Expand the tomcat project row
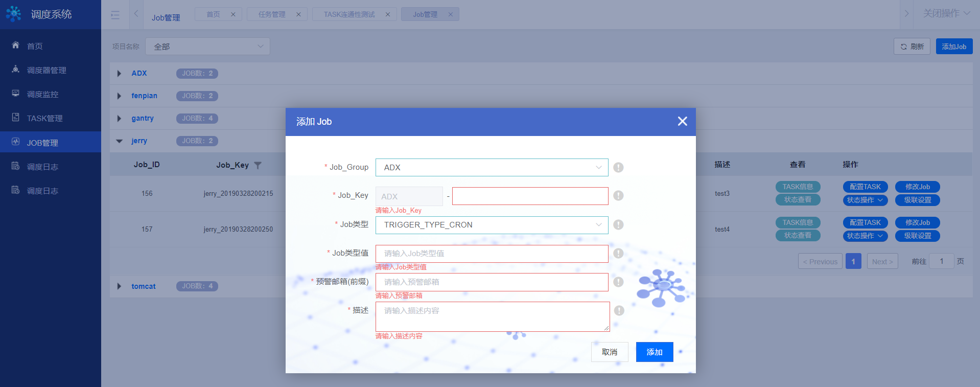Image resolution: width=980 pixels, height=387 pixels. tap(119, 286)
